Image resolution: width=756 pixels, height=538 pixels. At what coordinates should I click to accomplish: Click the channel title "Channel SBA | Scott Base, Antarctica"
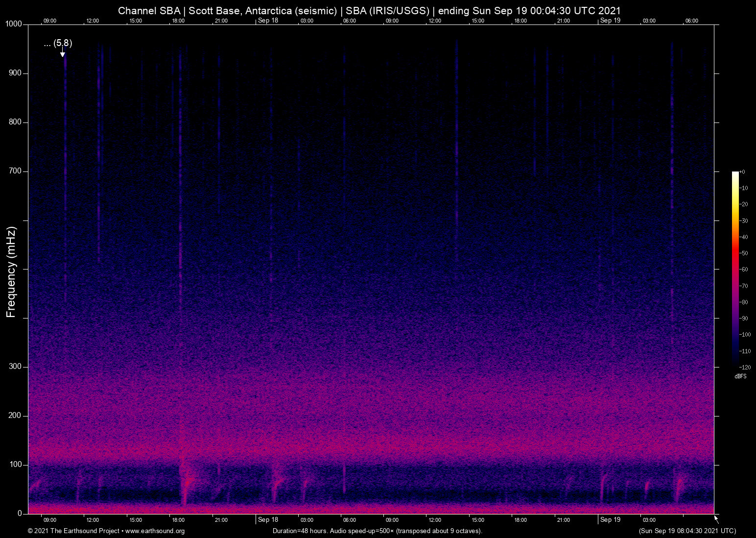click(x=206, y=10)
